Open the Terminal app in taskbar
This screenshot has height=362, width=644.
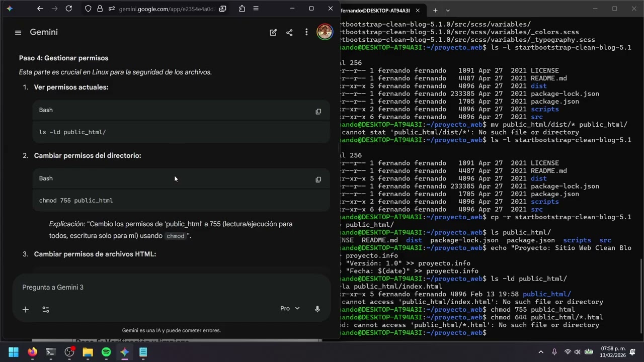coord(51,352)
